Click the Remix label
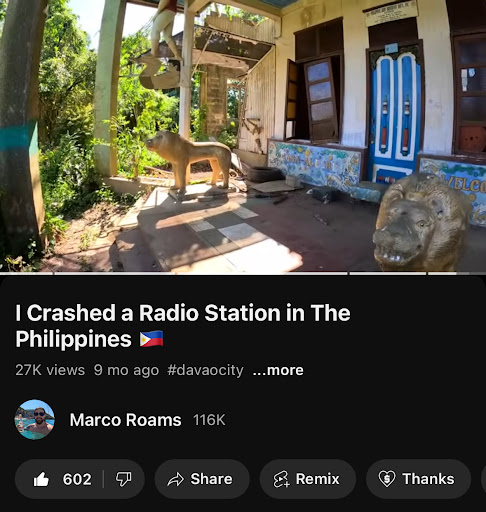This screenshot has width=486, height=512. (317, 479)
